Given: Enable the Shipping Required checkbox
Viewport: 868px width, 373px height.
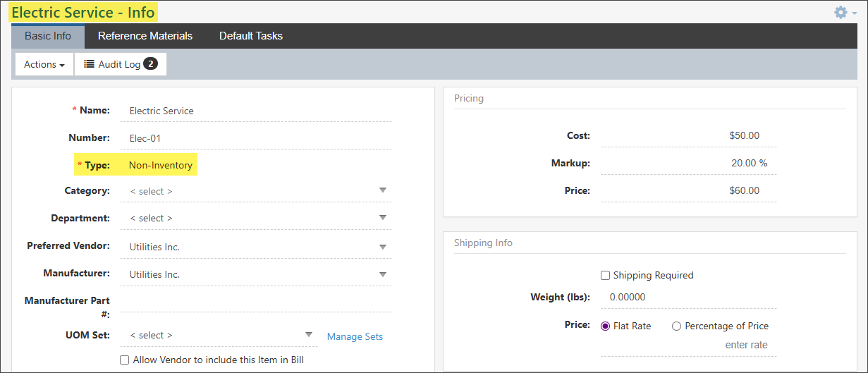Looking at the screenshot, I should pos(605,276).
